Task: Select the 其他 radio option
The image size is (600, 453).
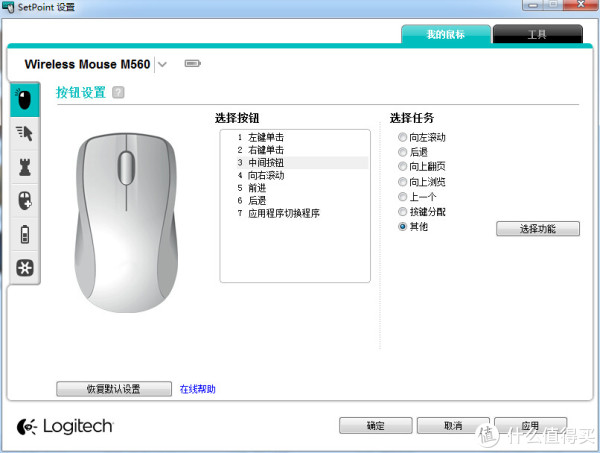Action: coord(402,226)
